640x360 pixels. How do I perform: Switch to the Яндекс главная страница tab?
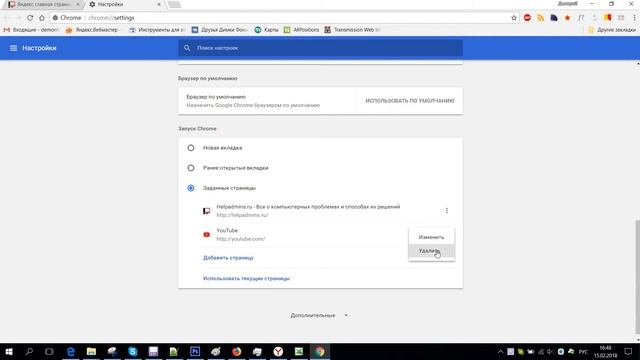tap(44, 4)
